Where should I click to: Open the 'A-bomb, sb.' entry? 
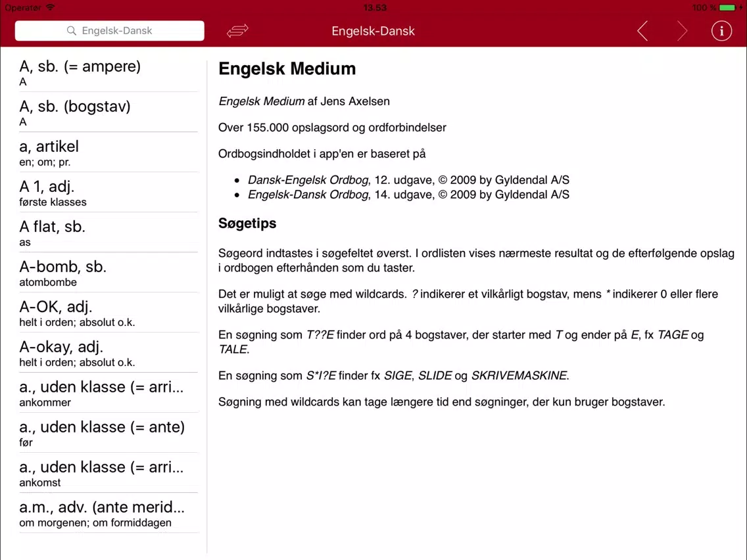coord(108,272)
